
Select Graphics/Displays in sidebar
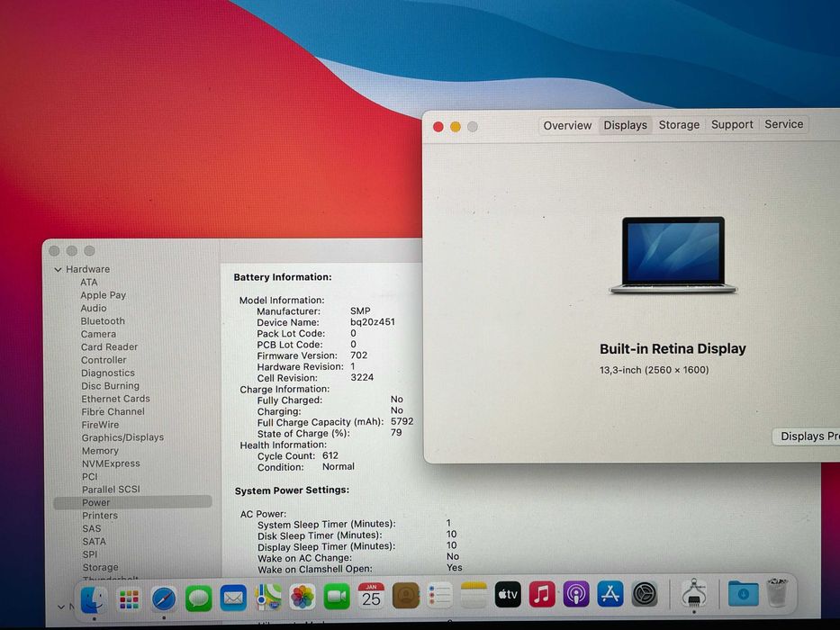(122, 437)
